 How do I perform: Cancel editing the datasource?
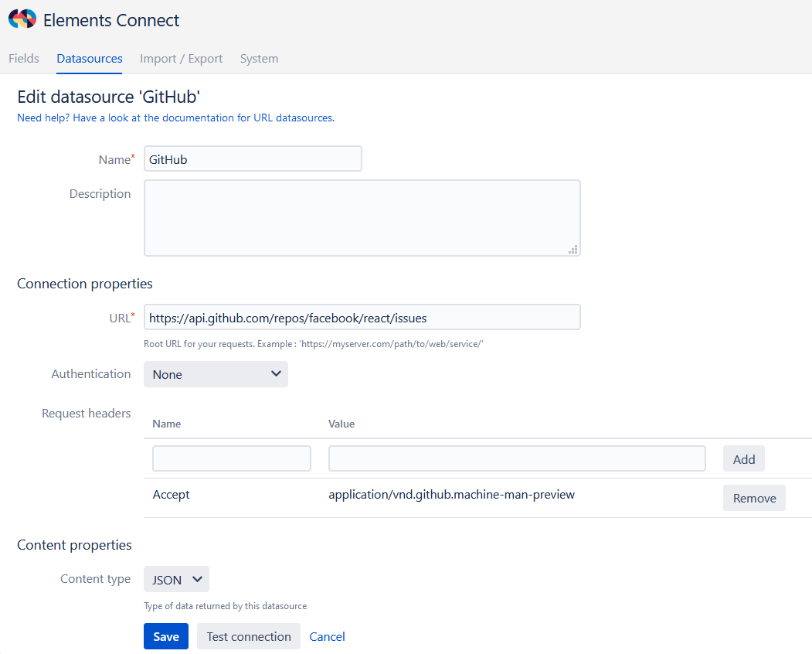click(x=327, y=637)
